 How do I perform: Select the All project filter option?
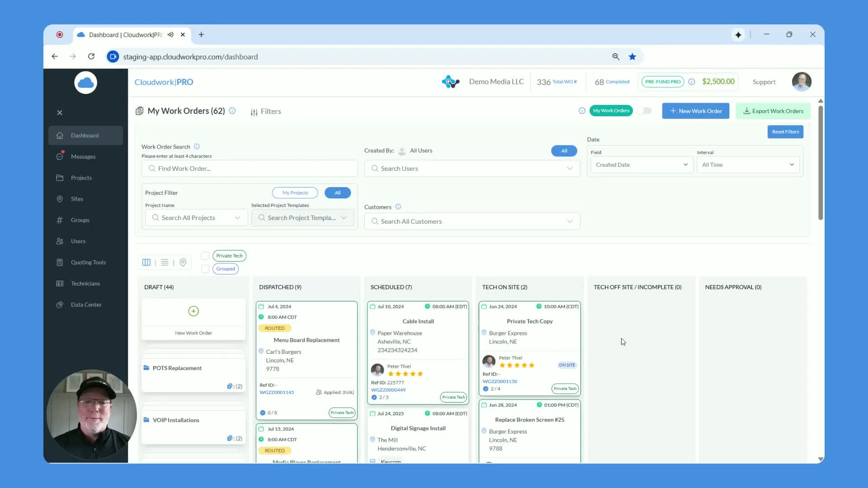click(x=338, y=193)
